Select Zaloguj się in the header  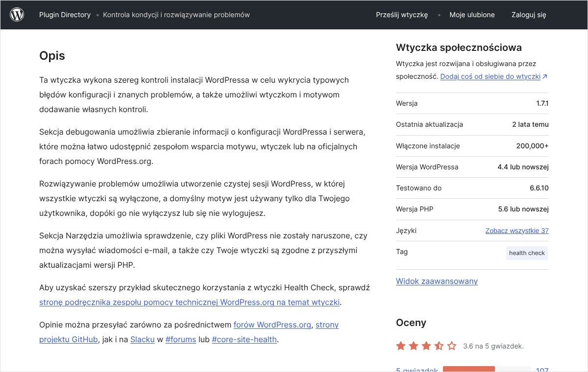[x=529, y=15]
